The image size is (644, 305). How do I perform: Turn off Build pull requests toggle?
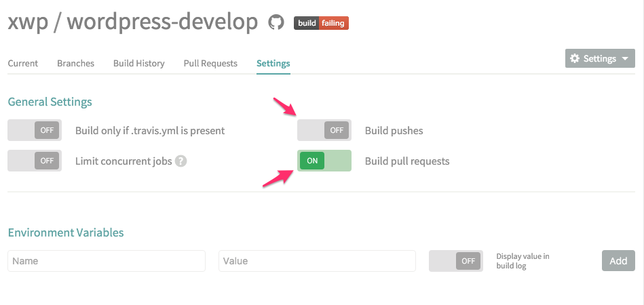(x=324, y=161)
